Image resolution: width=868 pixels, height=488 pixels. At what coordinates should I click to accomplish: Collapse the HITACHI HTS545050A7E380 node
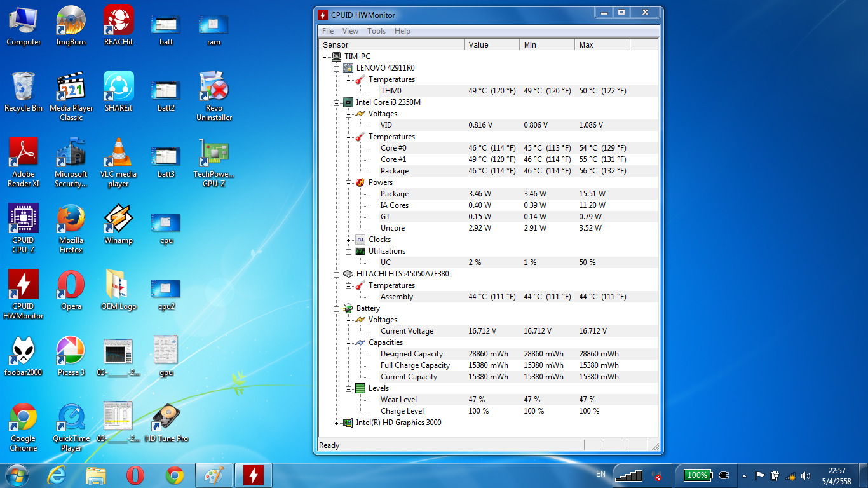point(337,274)
